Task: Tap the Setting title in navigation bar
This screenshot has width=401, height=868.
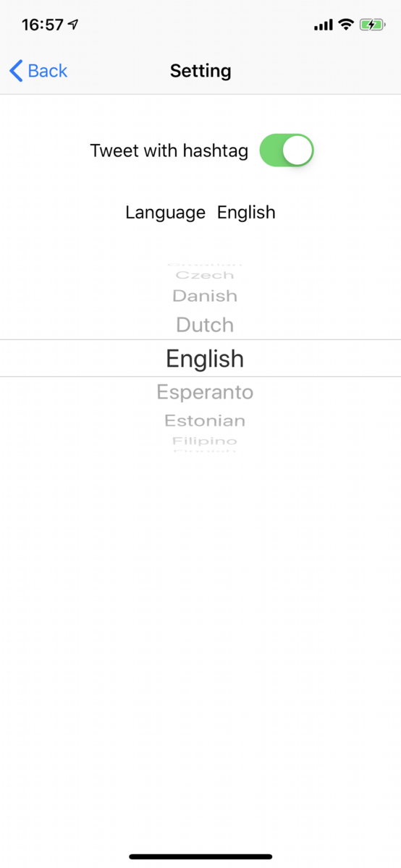Action: click(200, 71)
